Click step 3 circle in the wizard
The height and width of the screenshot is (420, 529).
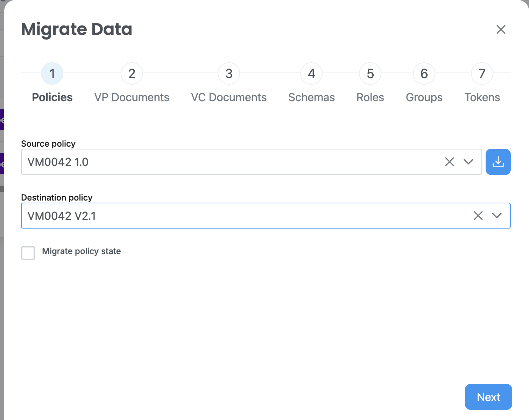pyautogui.click(x=229, y=73)
